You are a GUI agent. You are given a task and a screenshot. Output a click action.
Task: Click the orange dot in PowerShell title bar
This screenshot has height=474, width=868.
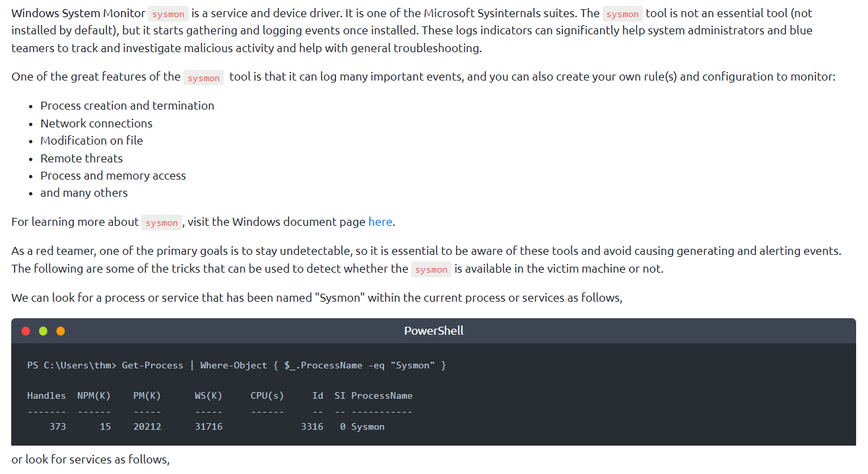coord(61,331)
